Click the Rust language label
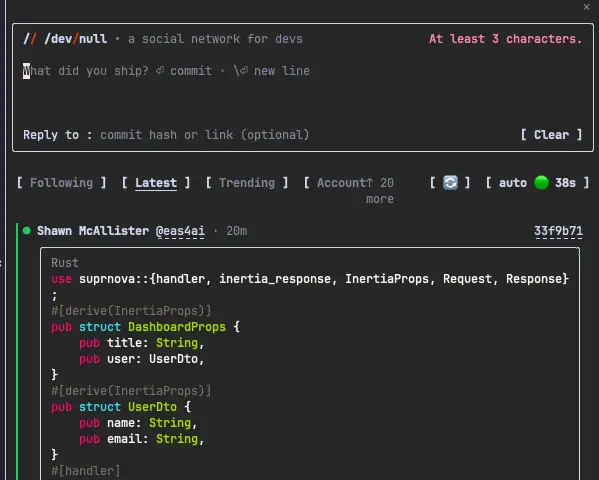This screenshot has height=480, width=599. 65,263
